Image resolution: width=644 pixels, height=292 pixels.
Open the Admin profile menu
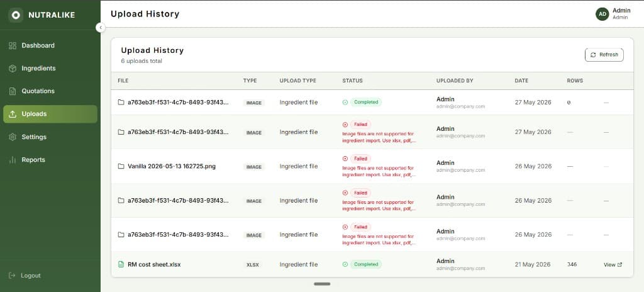[x=621, y=14]
